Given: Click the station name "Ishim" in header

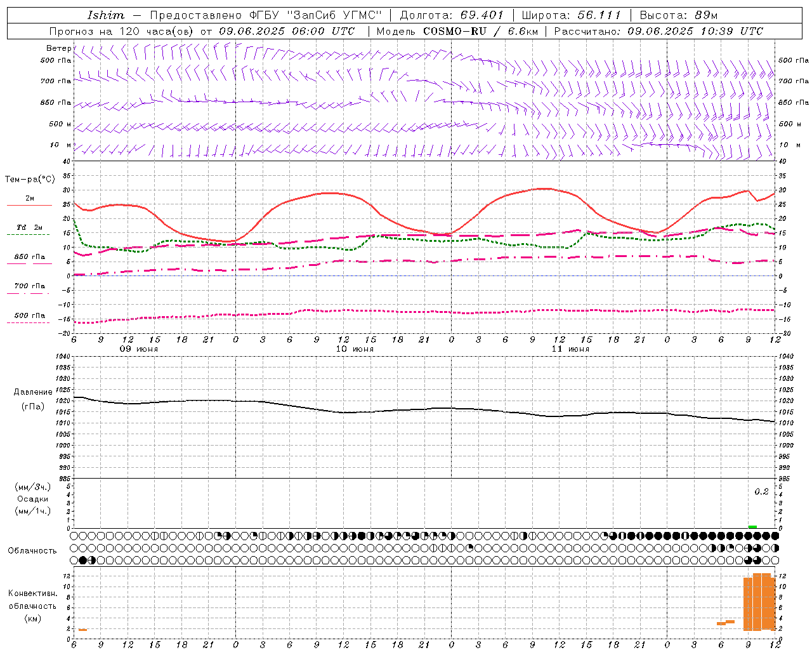Looking at the screenshot, I should click(x=106, y=15).
